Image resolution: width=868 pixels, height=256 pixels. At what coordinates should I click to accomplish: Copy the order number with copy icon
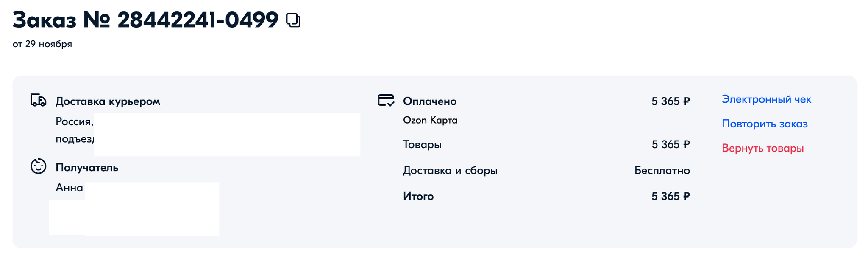(293, 20)
